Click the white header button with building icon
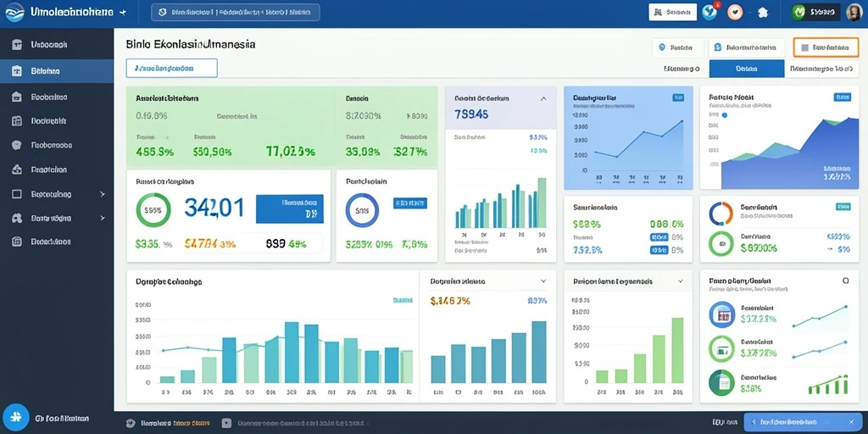Image resolution: width=868 pixels, height=434 pixels. (672, 12)
